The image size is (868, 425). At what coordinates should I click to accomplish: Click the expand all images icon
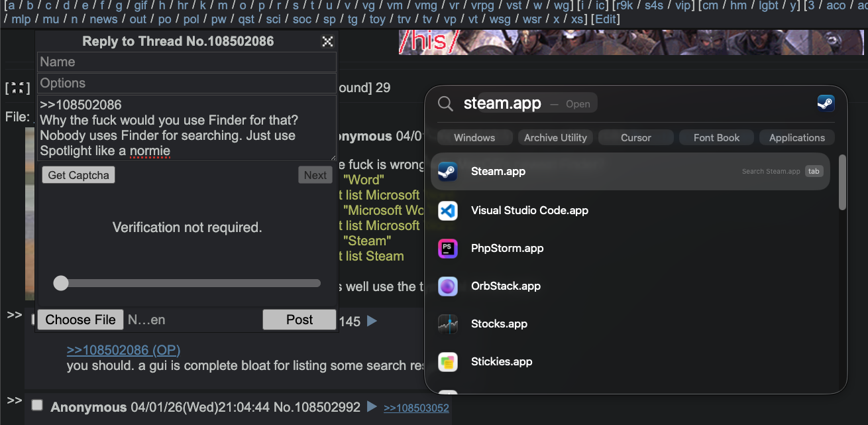click(18, 88)
